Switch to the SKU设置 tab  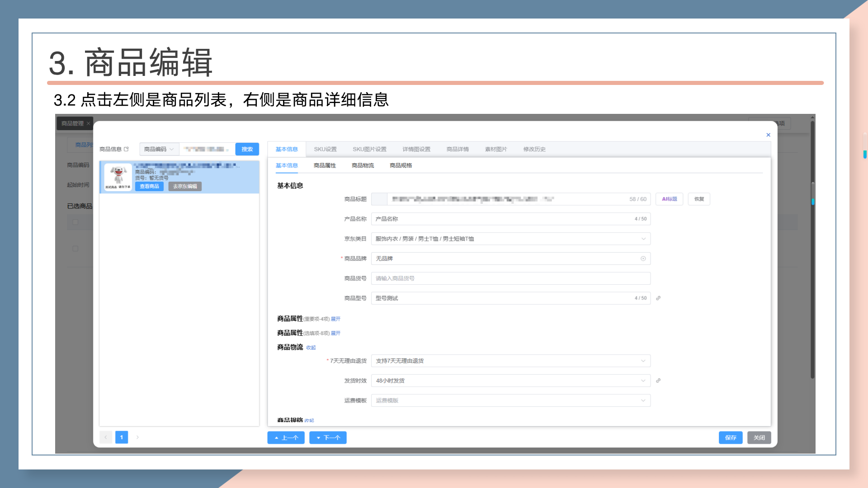point(325,149)
